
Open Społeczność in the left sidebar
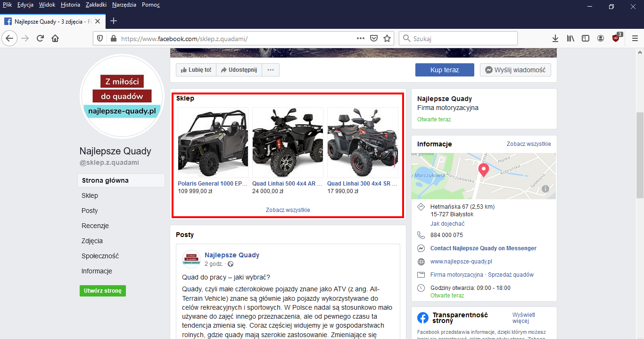(x=100, y=256)
